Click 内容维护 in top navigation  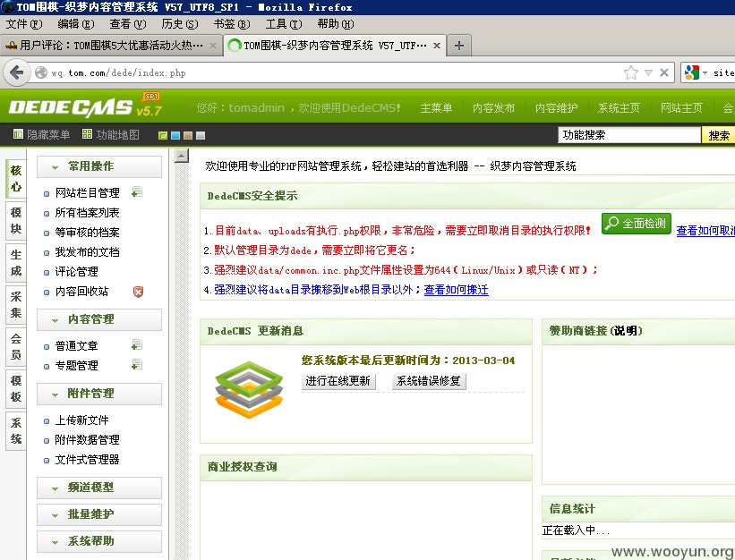(x=557, y=108)
